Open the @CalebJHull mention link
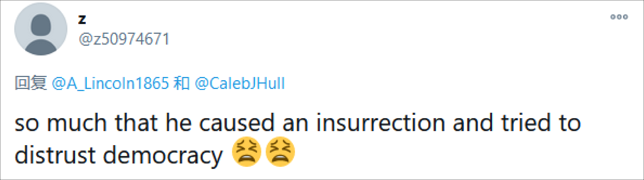The height and width of the screenshot is (180, 644). [x=240, y=83]
